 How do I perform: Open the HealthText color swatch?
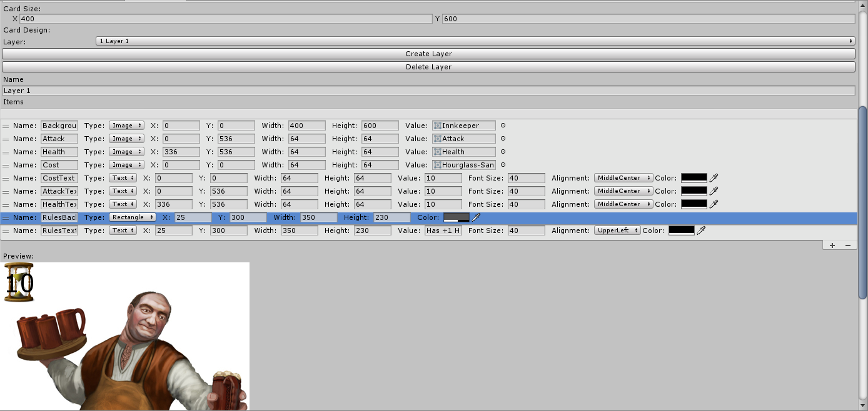[694, 204]
